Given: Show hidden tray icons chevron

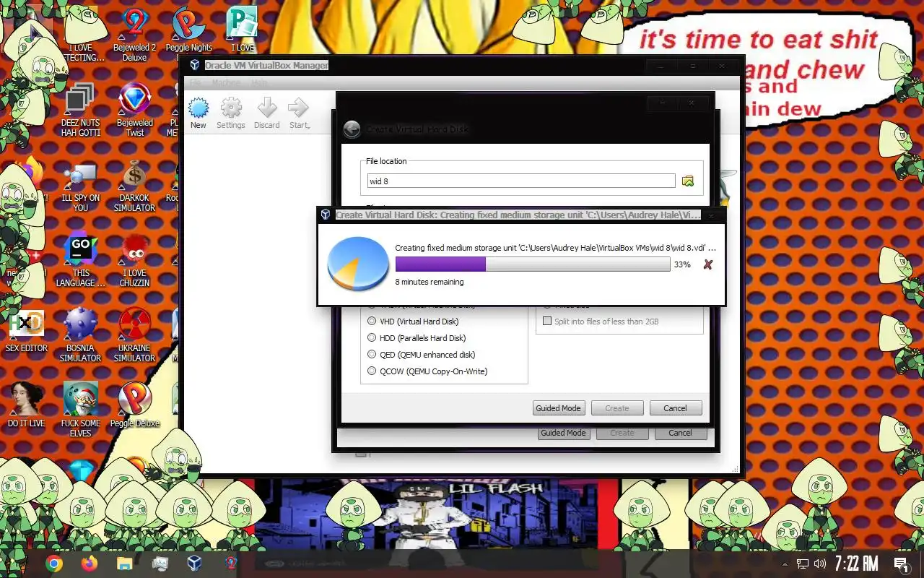Looking at the screenshot, I should (x=785, y=564).
